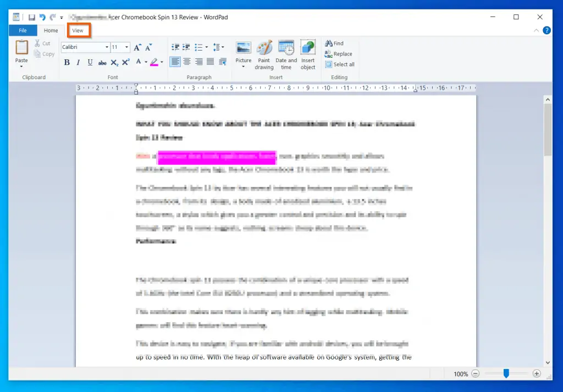
Task: Insert a Picture into the document
Action: (x=243, y=52)
